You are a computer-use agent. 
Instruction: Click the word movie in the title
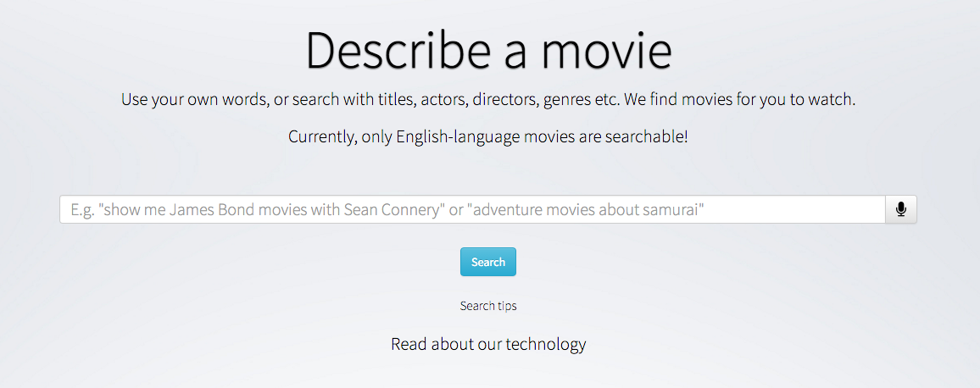coord(606,50)
